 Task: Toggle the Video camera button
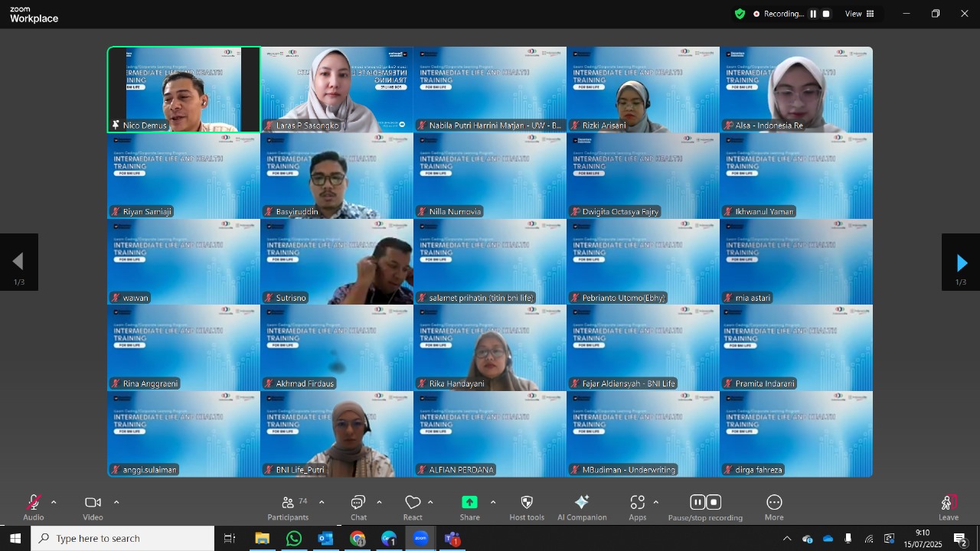click(93, 503)
